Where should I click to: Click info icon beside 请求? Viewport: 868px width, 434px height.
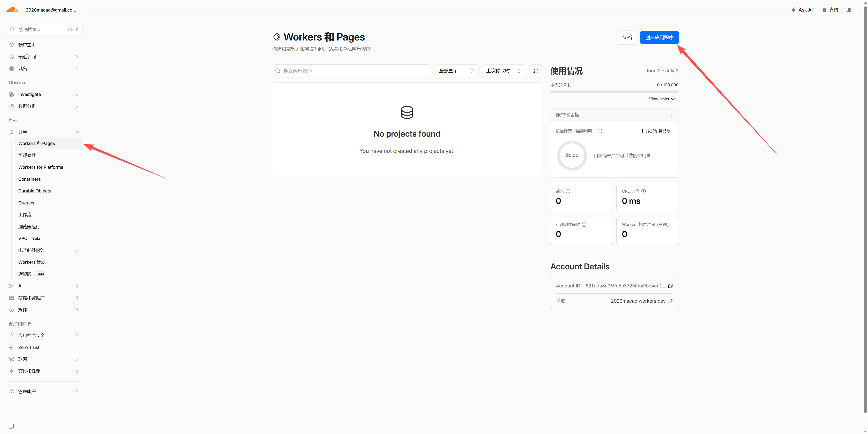568,191
